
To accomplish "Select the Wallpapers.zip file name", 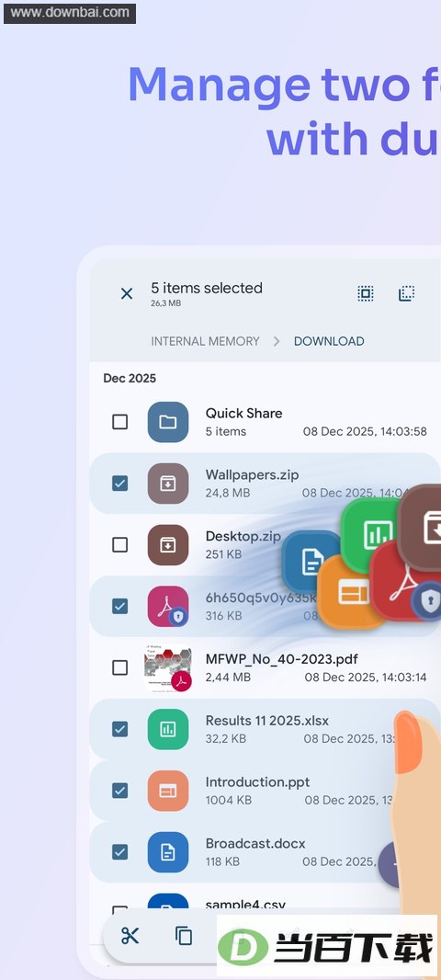I will (x=252, y=474).
